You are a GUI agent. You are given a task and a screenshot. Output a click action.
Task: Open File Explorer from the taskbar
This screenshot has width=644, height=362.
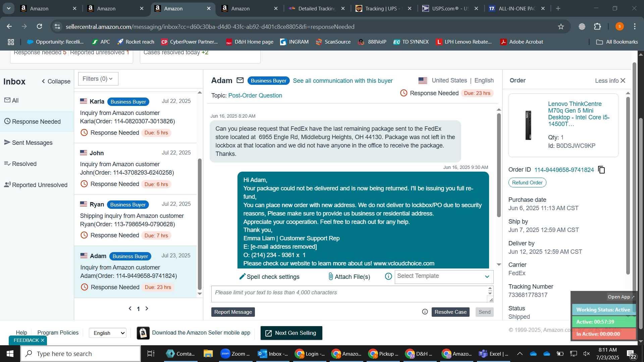pos(208,354)
